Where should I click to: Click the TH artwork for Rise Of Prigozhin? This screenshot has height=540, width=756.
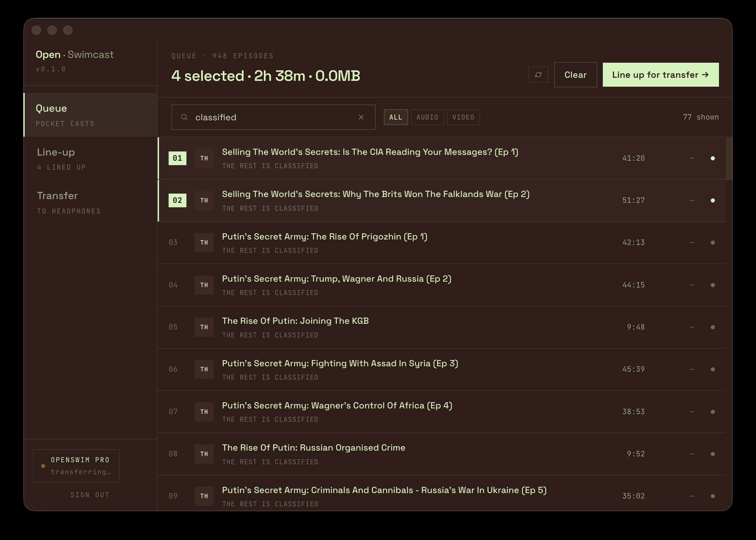coord(204,243)
